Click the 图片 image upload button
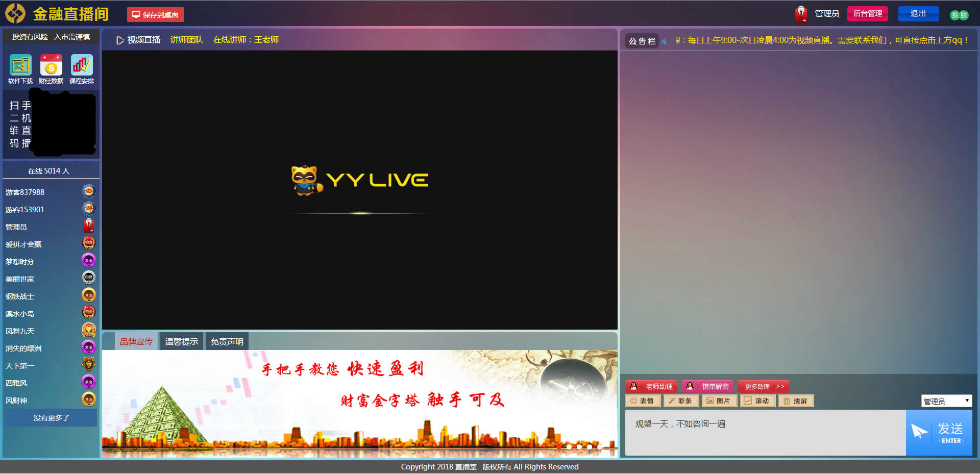Viewport: 980px width, 474px height. pyautogui.click(x=719, y=401)
